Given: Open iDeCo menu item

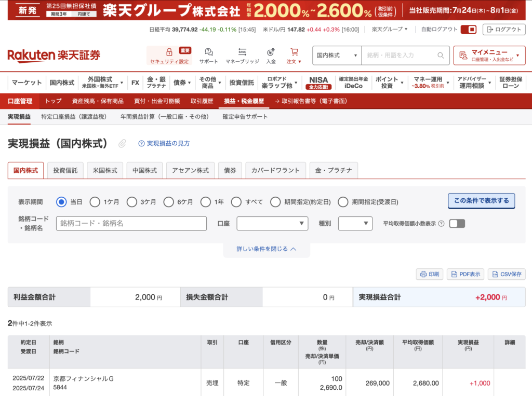Looking at the screenshot, I should (x=353, y=83).
